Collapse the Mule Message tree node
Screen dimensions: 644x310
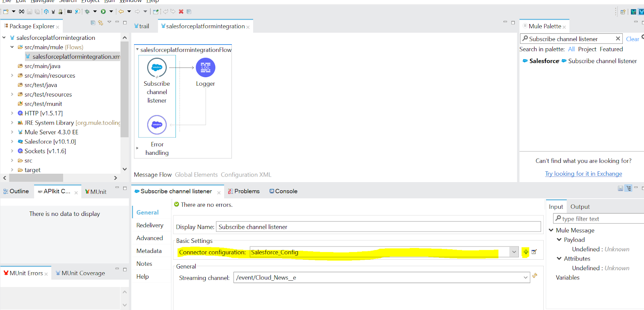[x=551, y=230]
